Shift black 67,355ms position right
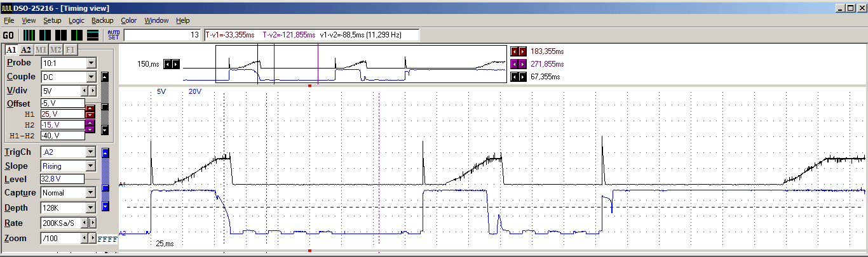This screenshot has width=868, height=257. click(x=523, y=77)
